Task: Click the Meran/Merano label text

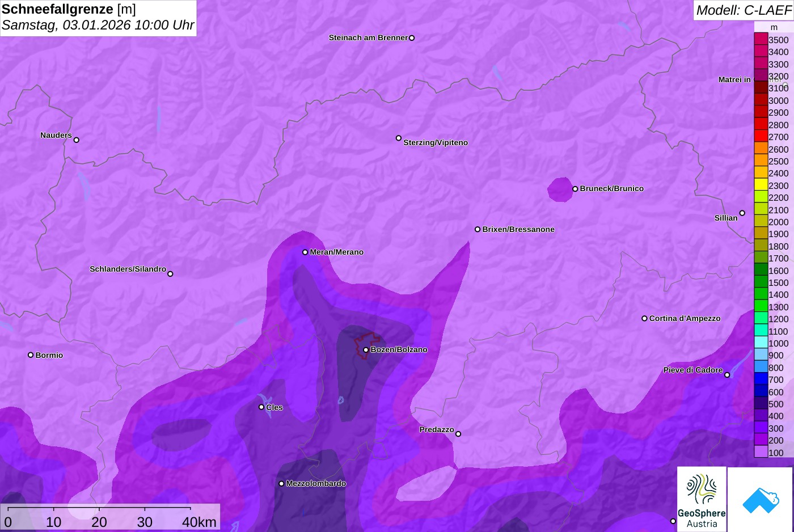Action: coord(336,252)
